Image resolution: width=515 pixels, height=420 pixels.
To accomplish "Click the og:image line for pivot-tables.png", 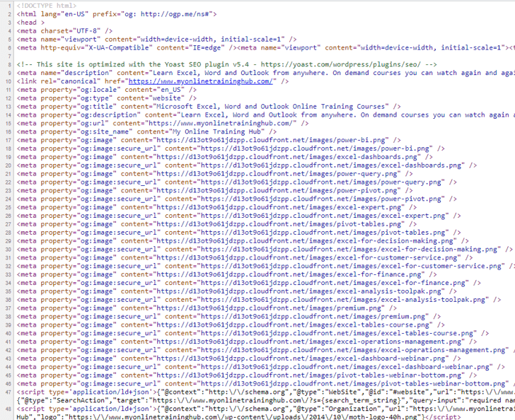I will point(216,224).
